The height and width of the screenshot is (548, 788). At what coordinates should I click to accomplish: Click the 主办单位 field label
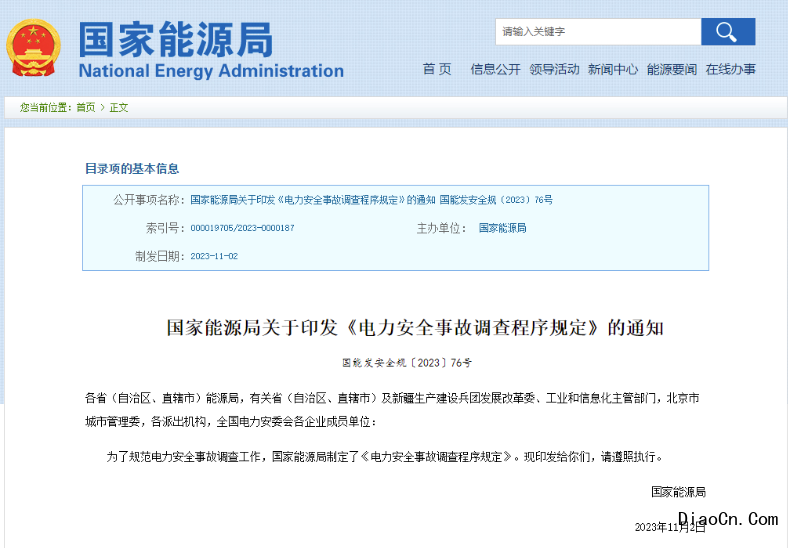[442, 228]
